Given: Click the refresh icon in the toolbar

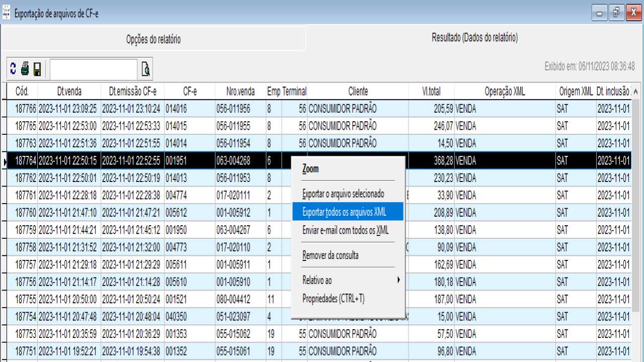Looking at the screenshot, I should 13,69.
